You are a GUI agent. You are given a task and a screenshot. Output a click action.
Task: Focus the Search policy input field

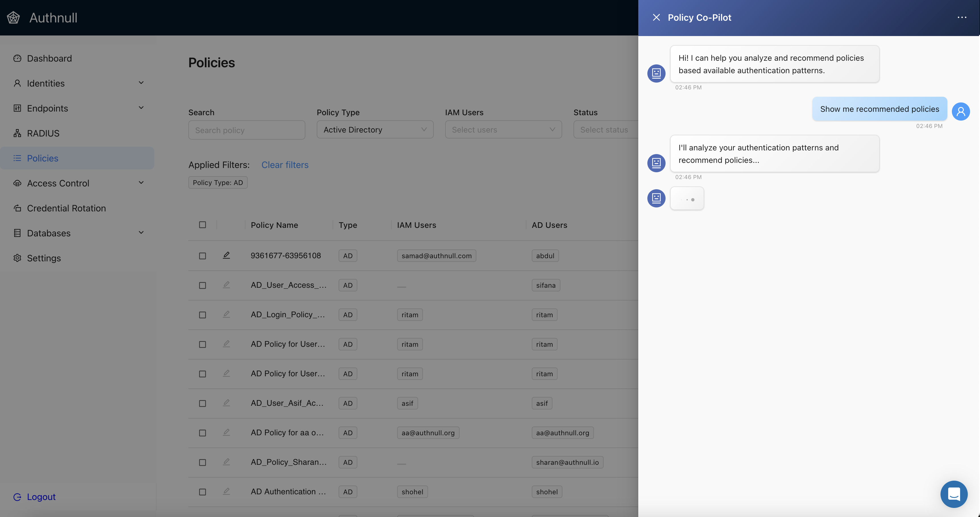(x=247, y=130)
